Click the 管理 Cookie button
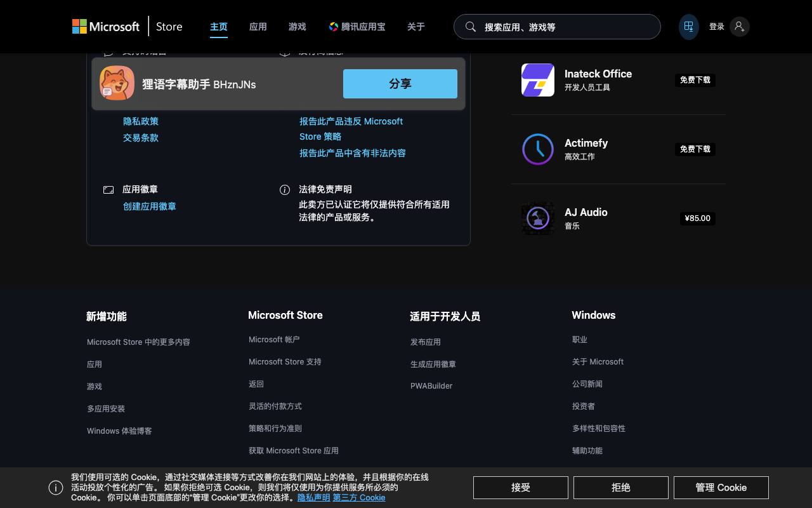Image resolution: width=812 pixels, height=508 pixels. [x=721, y=488]
